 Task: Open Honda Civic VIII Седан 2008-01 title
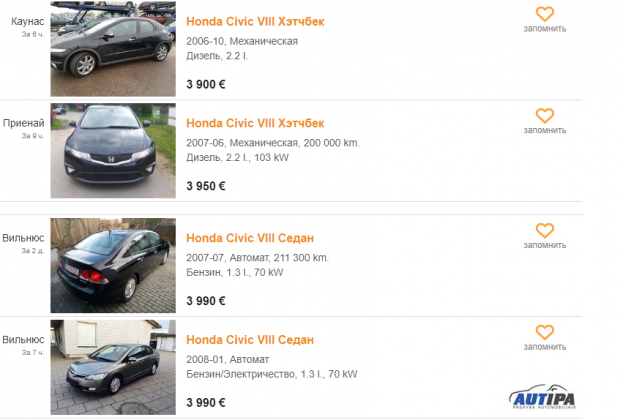[250, 340]
